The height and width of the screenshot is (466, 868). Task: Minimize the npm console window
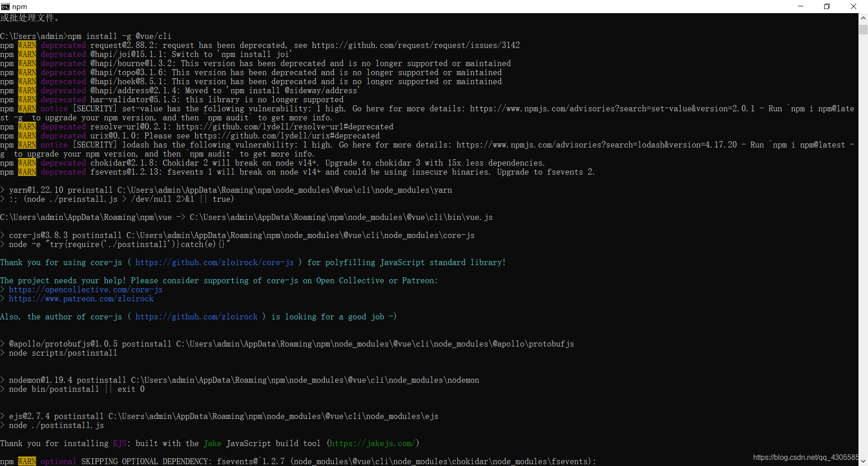point(801,6)
